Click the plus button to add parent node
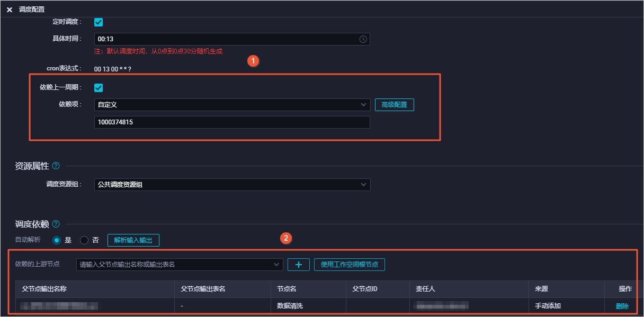This screenshot has width=644, height=317. (299, 265)
